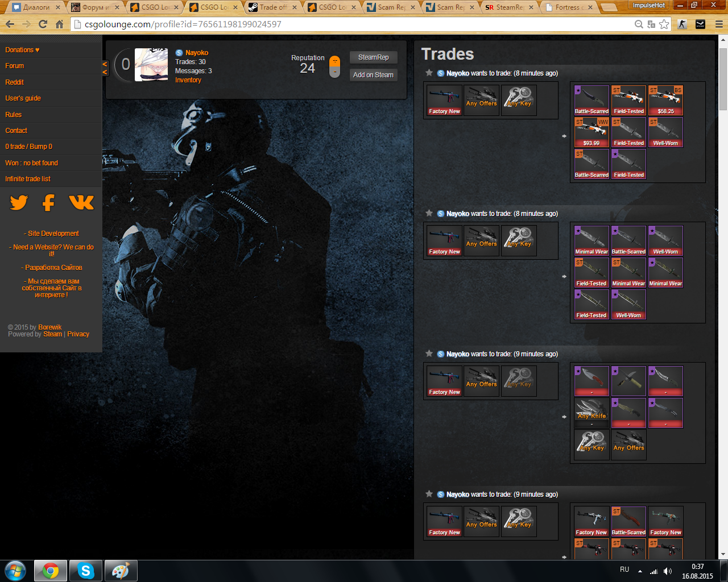Screen dimensions: 728x582
Task: Click the Counter-Strike extension icon
Action: pos(682,24)
